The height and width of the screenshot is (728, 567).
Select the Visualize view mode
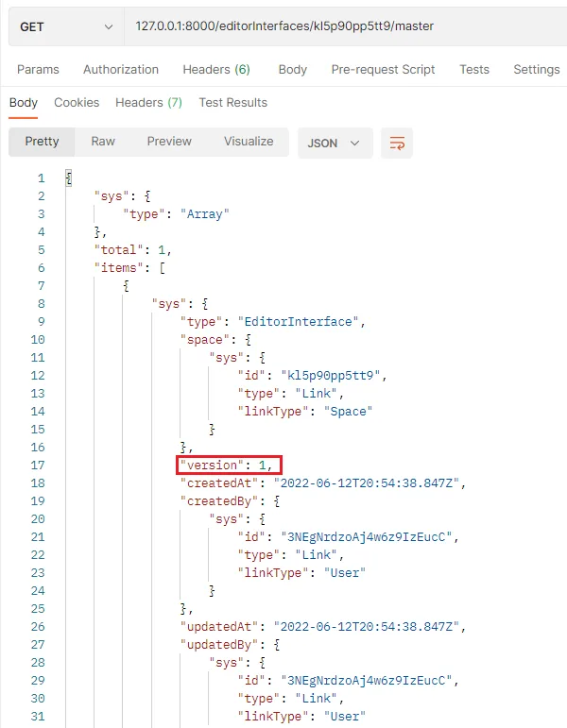coord(249,142)
